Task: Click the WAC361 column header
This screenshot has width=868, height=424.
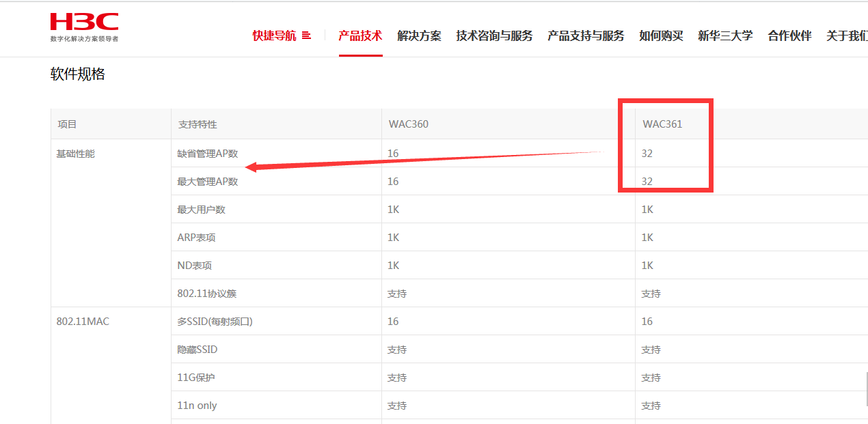Action: (x=662, y=124)
